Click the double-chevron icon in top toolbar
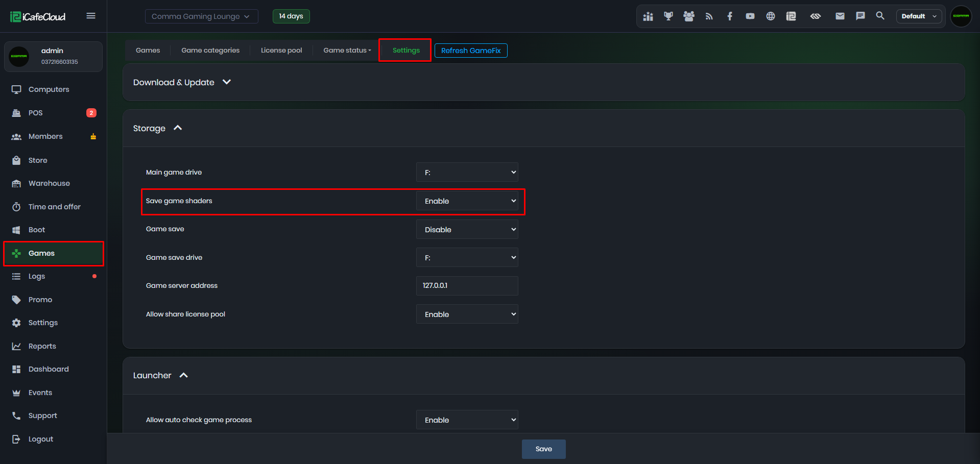 click(816, 16)
